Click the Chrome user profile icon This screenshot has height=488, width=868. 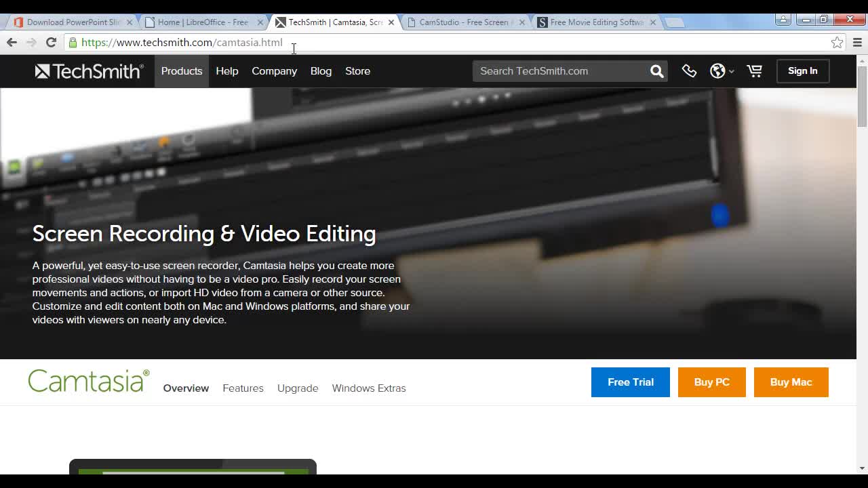(x=783, y=19)
